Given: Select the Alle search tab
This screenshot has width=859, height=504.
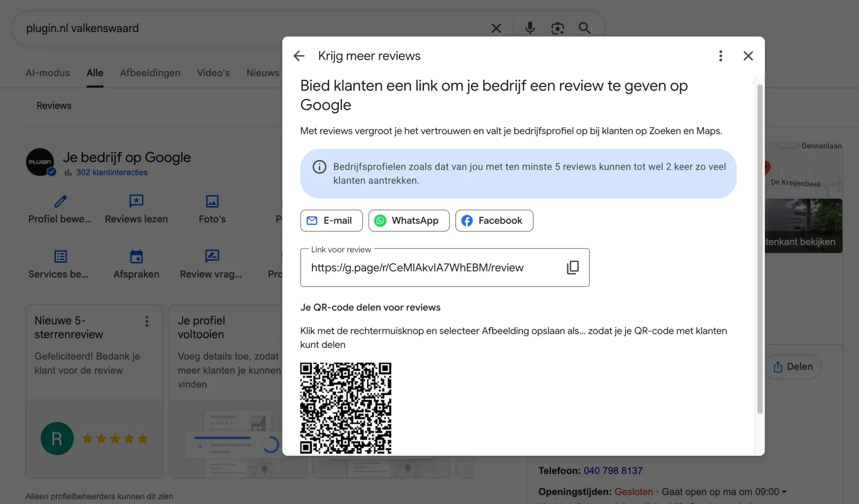Looking at the screenshot, I should pos(95,73).
